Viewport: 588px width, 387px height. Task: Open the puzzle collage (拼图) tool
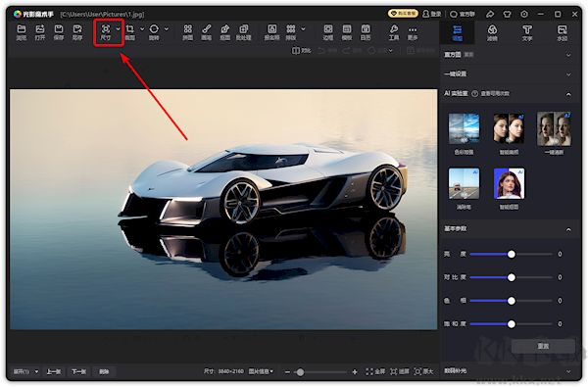pos(187,32)
